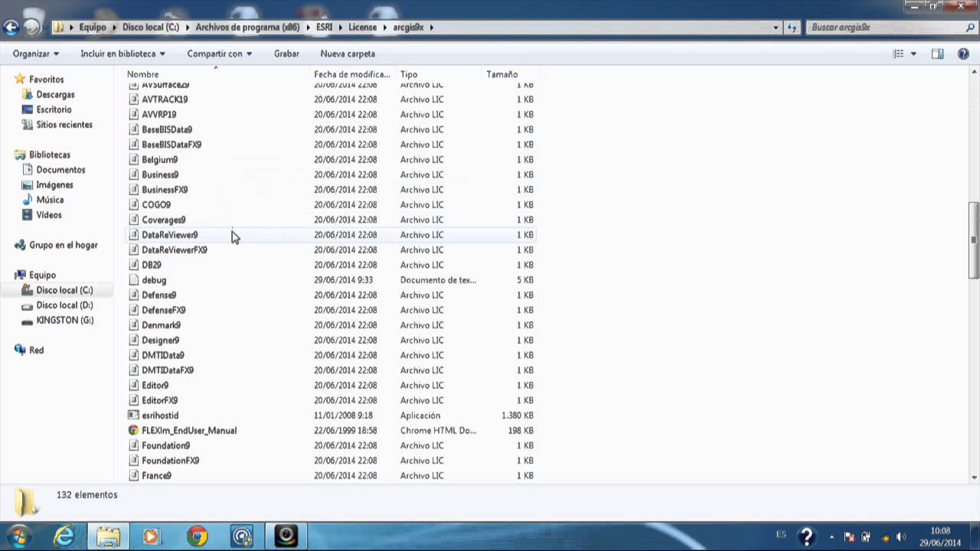
Task: Open the address bar history dropdown arrow
Action: point(776,27)
